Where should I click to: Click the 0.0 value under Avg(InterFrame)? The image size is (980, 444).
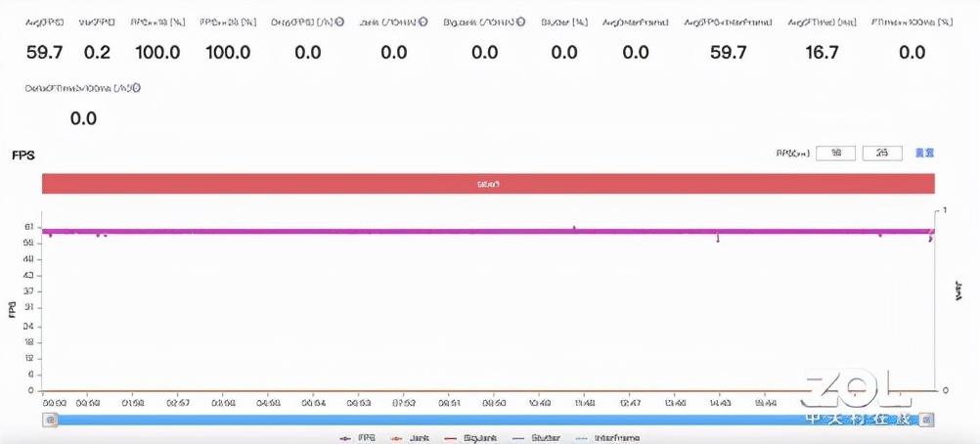point(636,52)
